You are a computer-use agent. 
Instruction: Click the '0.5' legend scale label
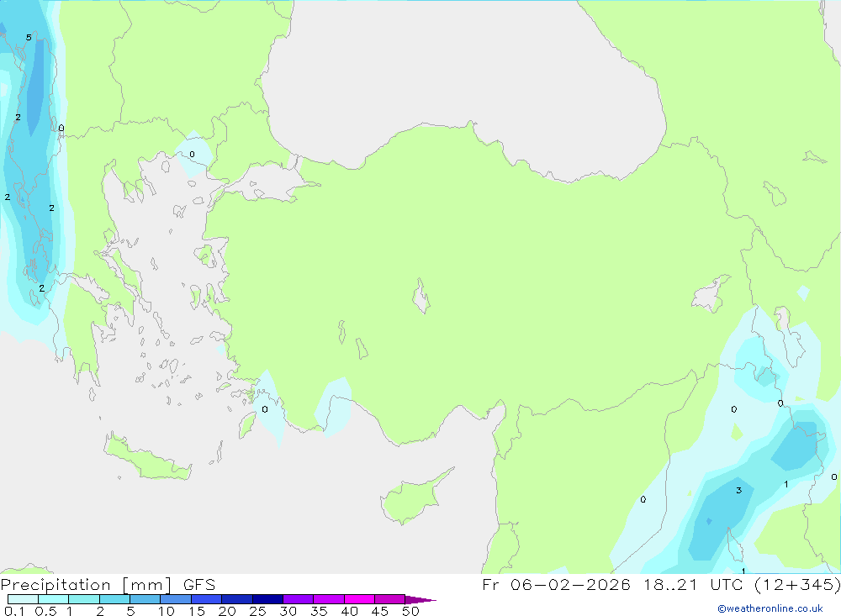click(x=45, y=611)
